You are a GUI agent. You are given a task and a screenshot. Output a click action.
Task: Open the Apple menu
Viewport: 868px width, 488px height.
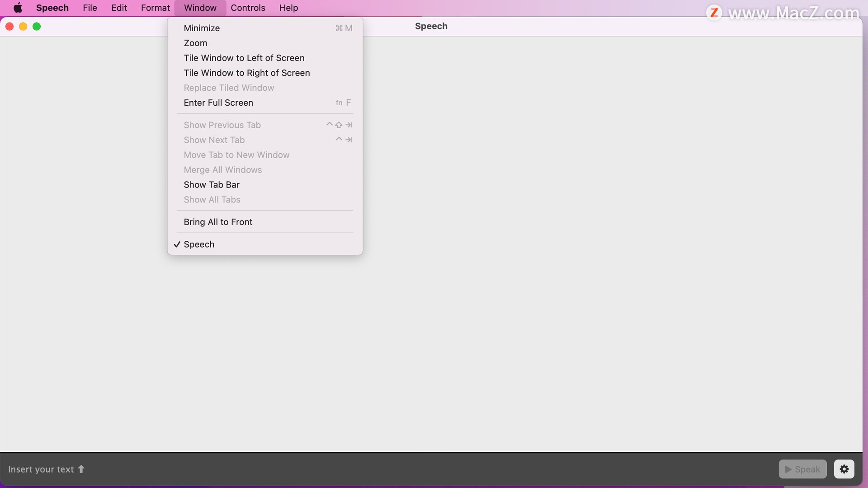[x=18, y=8]
